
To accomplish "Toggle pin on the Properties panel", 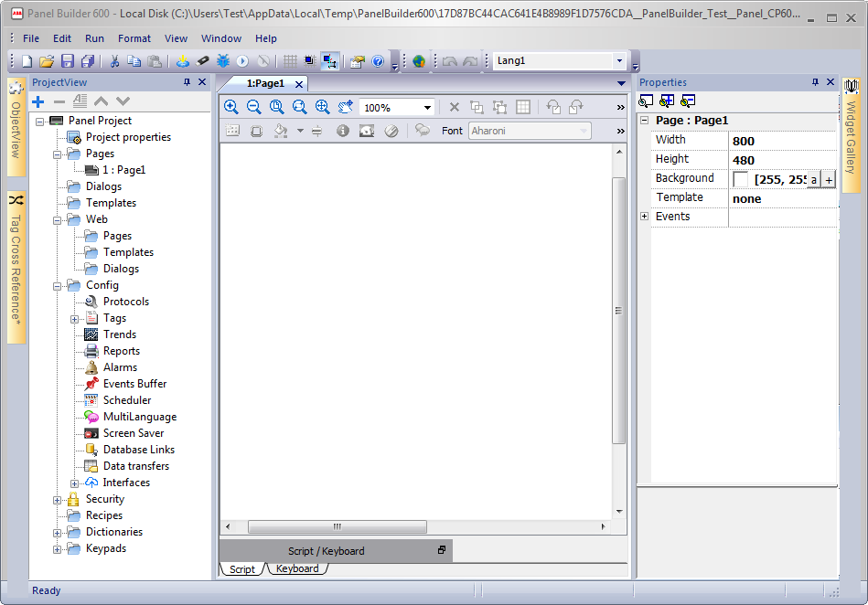I will coord(815,82).
